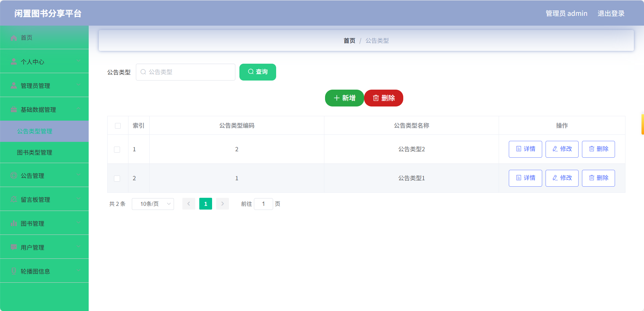Screen dimensions: 644x311
Task: Click the 公告类型1 name cell
Action: click(411, 178)
